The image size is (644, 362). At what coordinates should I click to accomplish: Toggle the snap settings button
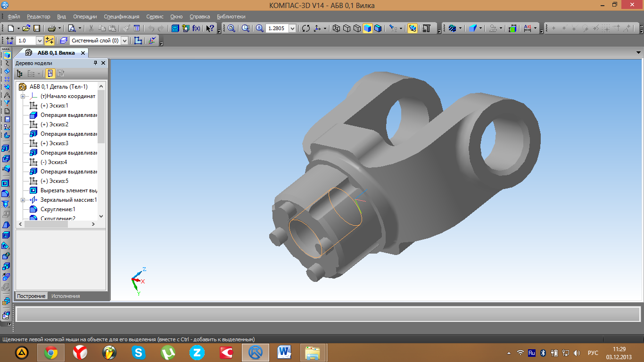point(50,41)
